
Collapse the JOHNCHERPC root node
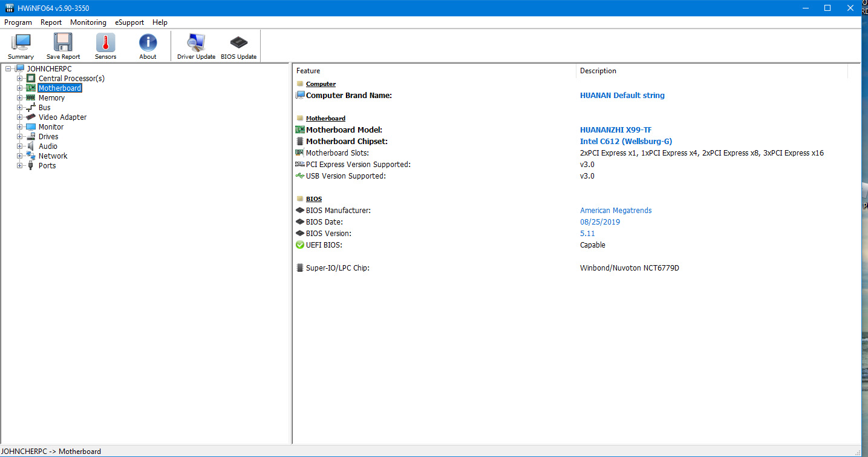tap(8, 69)
